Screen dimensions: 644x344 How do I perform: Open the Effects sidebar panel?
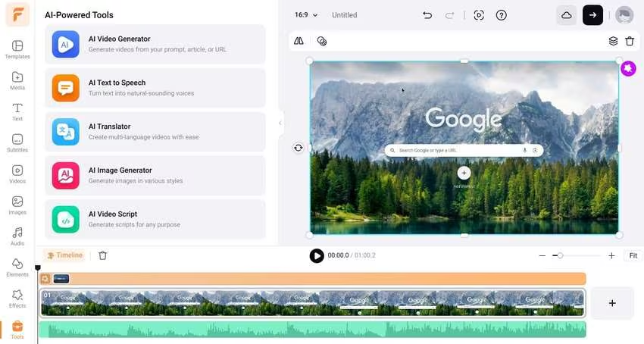click(x=17, y=299)
